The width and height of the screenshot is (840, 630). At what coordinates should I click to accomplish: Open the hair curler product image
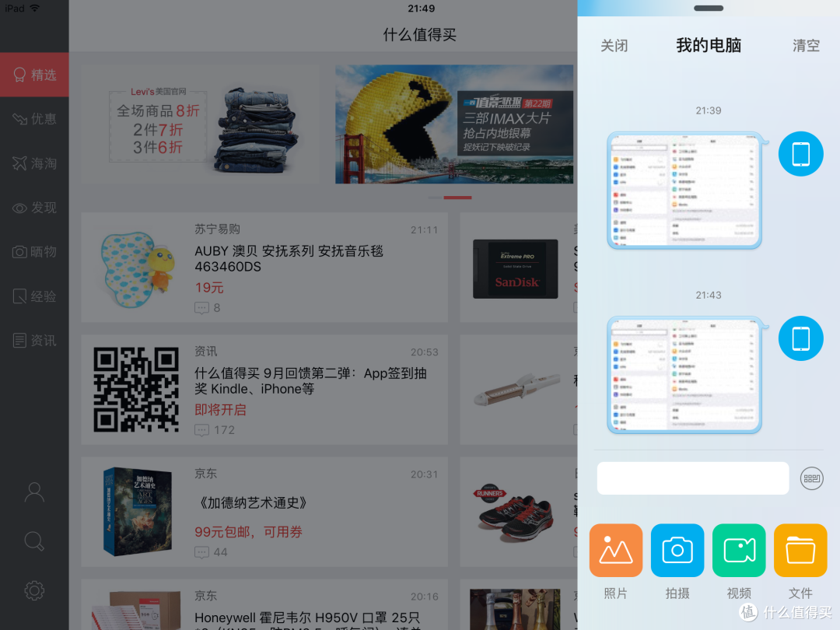(517, 390)
